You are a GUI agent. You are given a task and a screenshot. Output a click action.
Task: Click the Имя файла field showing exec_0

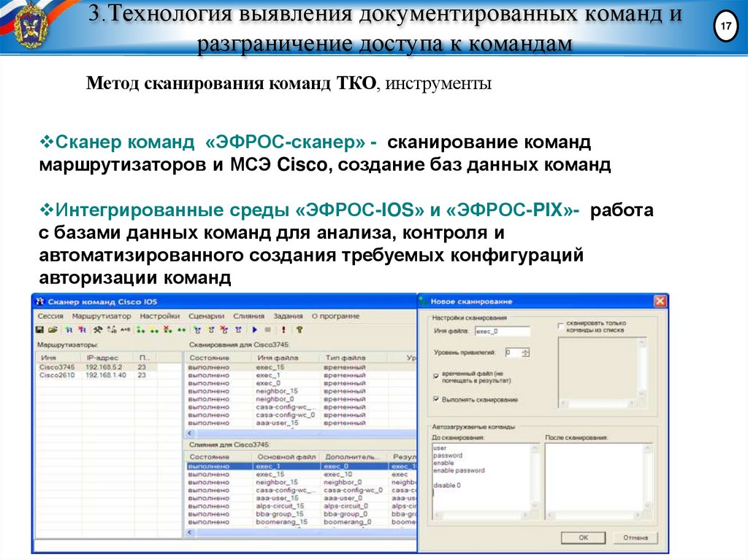(x=501, y=331)
